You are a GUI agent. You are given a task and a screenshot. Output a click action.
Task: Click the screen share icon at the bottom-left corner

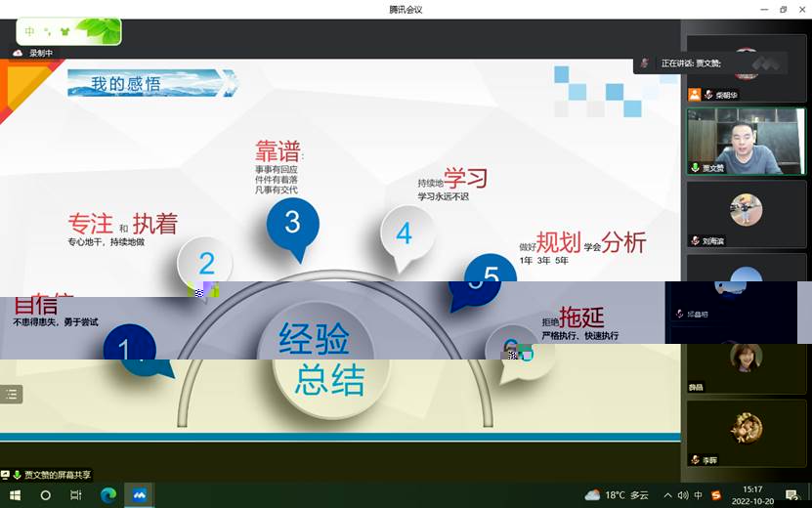click(5, 475)
